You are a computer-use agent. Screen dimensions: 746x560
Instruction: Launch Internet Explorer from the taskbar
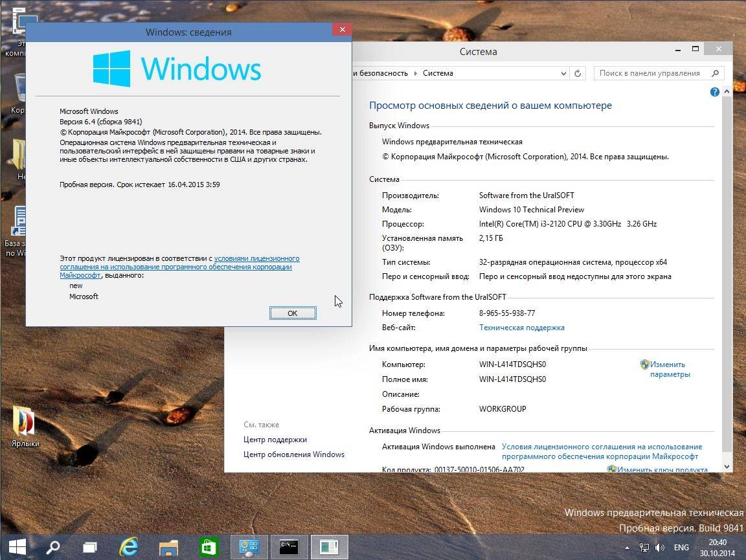click(x=128, y=547)
